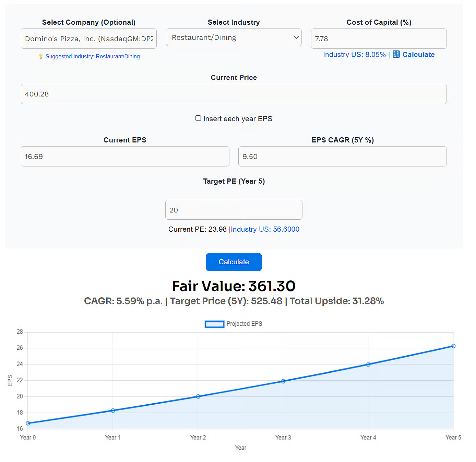Click inside the Current EPS field
The height and width of the screenshot is (462, 476).
pos(125,156)
